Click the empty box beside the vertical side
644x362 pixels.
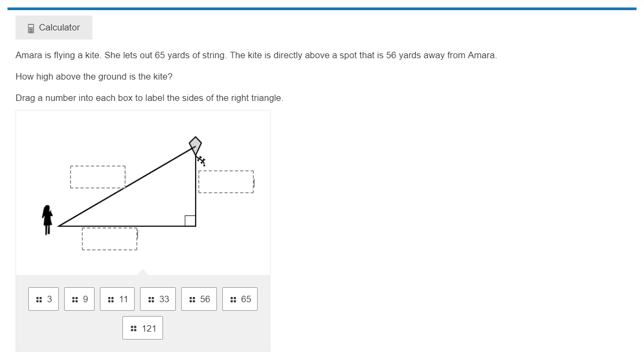click(226, 182)
